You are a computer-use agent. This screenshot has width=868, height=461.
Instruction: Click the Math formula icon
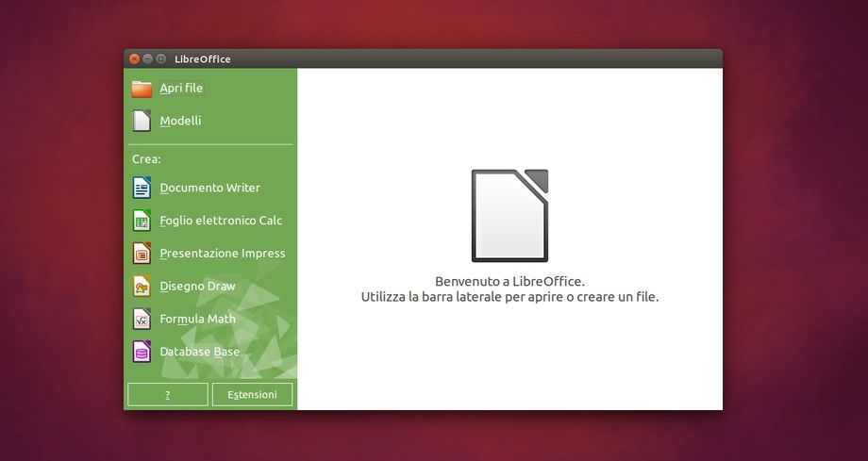(x=142, y=319)
